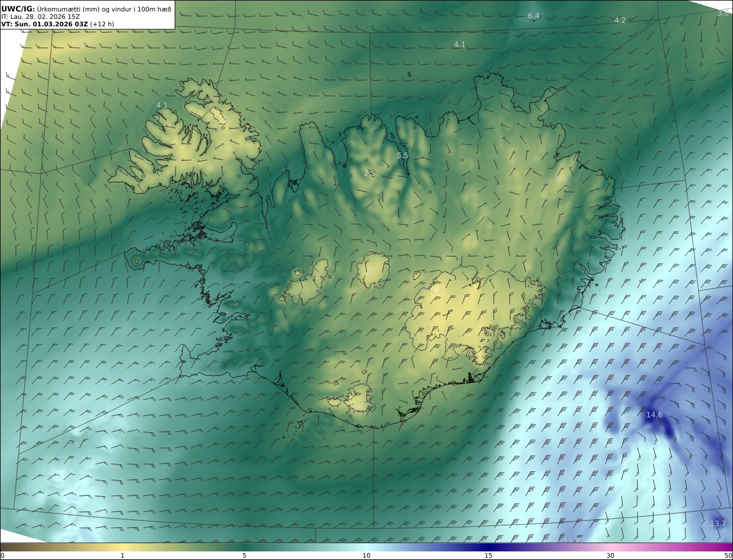Click the 14.6 maximum value label
This screenshot has height=560, width=733.
click(655, 415)
